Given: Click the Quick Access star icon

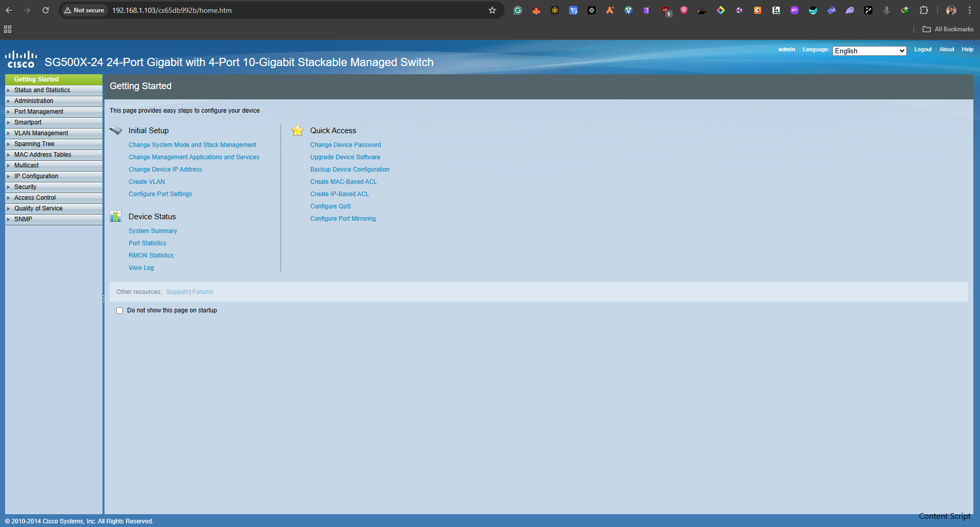Looking at the screenshot, I should click(x=297, y=130).
